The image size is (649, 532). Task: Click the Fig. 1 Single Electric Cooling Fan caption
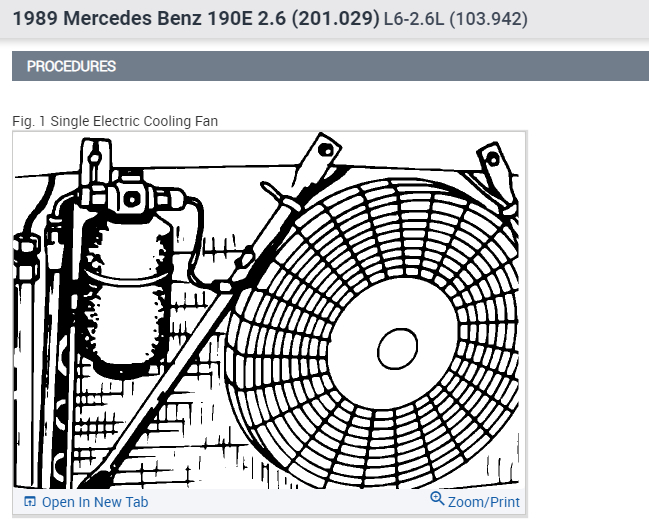click(115, 121)
